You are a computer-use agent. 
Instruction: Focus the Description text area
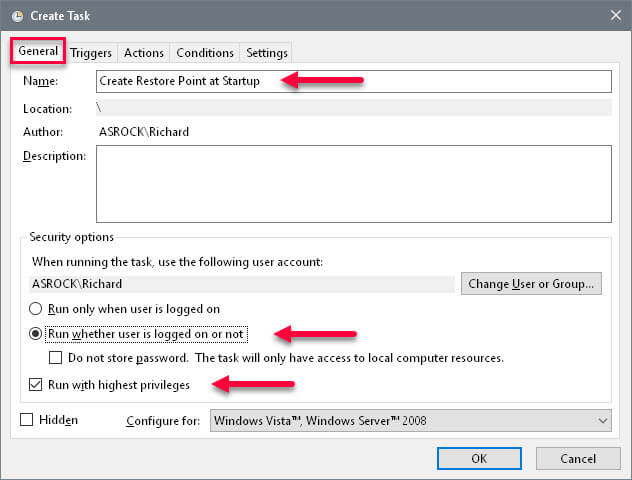(353, 184)
